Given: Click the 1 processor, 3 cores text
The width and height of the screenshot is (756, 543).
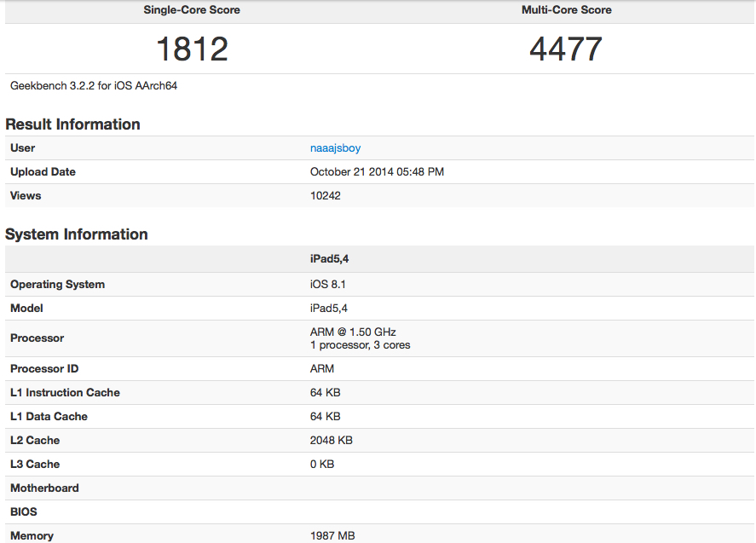Looking at the screenshot, I should pos(361,345).
